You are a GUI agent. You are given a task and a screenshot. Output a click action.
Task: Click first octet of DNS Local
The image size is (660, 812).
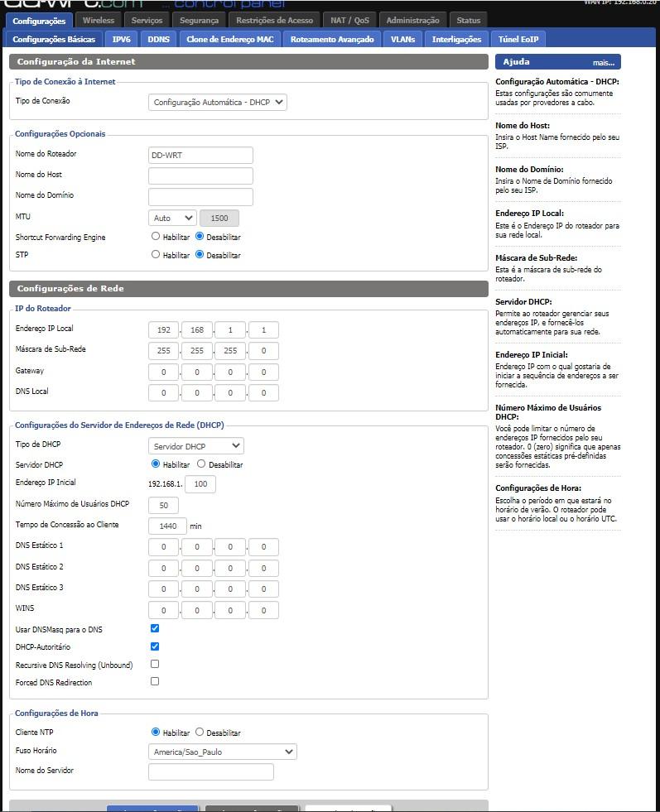[x=164, y=392]
